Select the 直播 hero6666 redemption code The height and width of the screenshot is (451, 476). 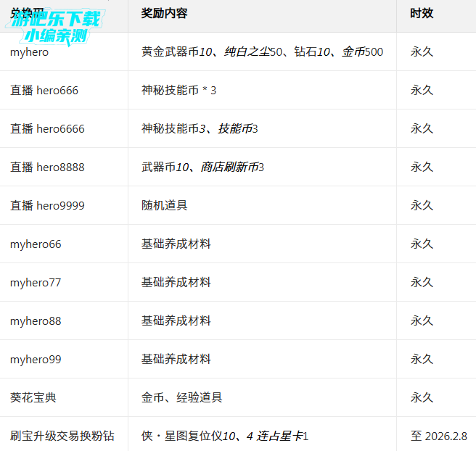pos(47,129)
